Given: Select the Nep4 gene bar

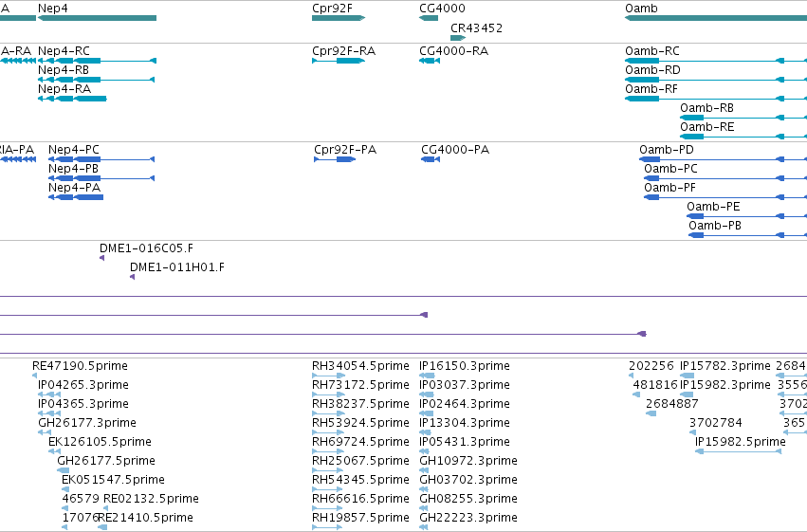Looking at the screenshot, I should (x=98, y=18).
